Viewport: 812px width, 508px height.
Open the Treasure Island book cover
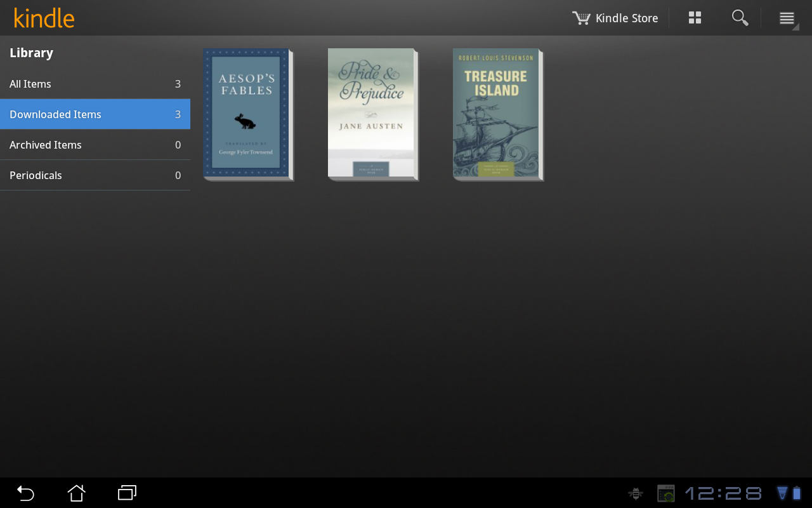coord(498,114)
